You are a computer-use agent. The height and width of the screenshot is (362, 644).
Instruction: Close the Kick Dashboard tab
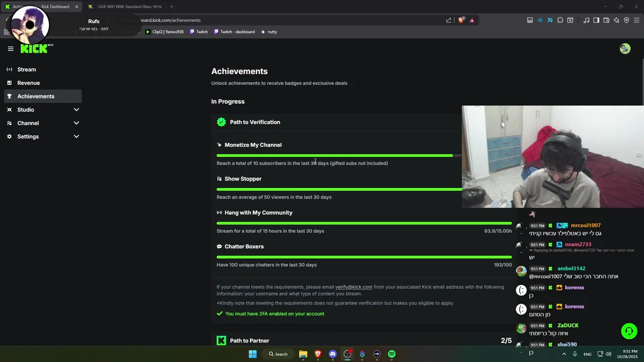click(76, 7)
